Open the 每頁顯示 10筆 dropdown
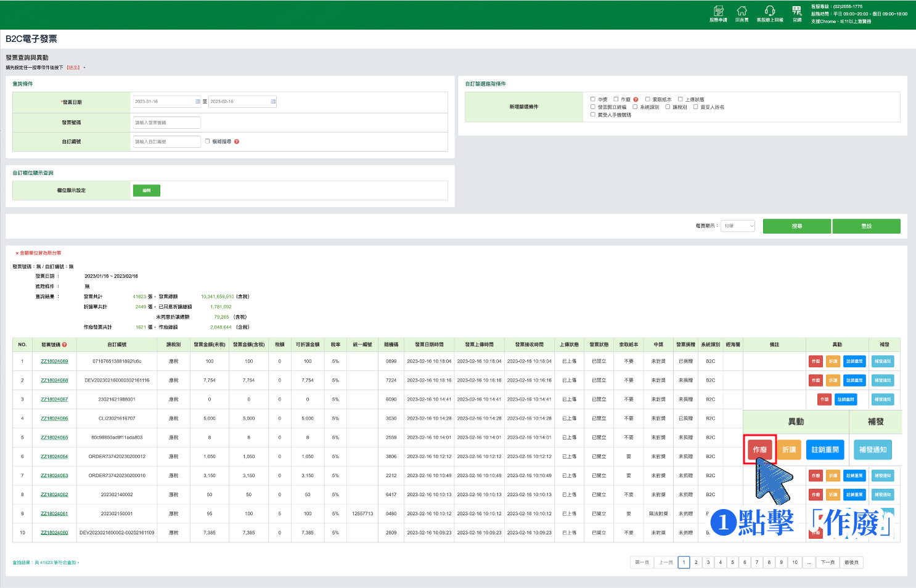 [738, 226]
